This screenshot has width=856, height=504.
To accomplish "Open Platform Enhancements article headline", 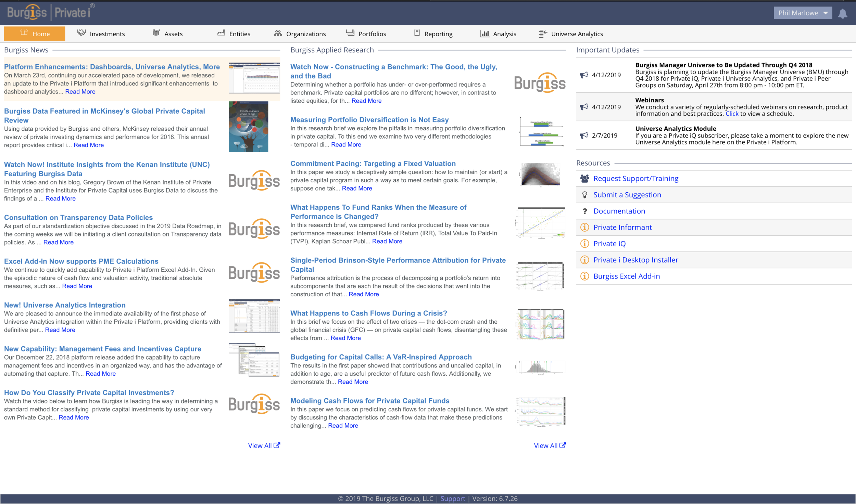I will click(x=112, y=67).
